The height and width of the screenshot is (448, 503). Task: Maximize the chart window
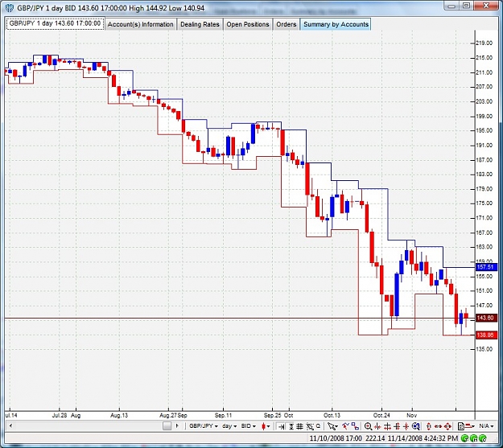[x=466, y=6]
